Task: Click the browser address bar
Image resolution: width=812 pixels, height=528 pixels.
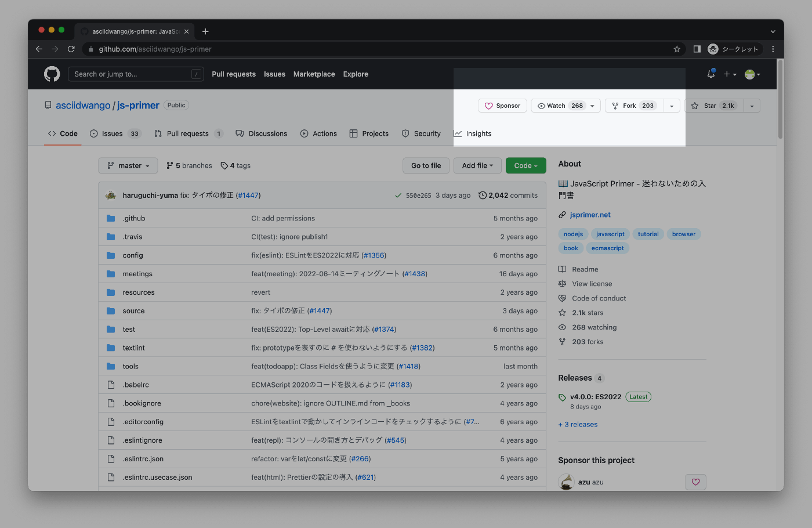Action: (383, 49)
